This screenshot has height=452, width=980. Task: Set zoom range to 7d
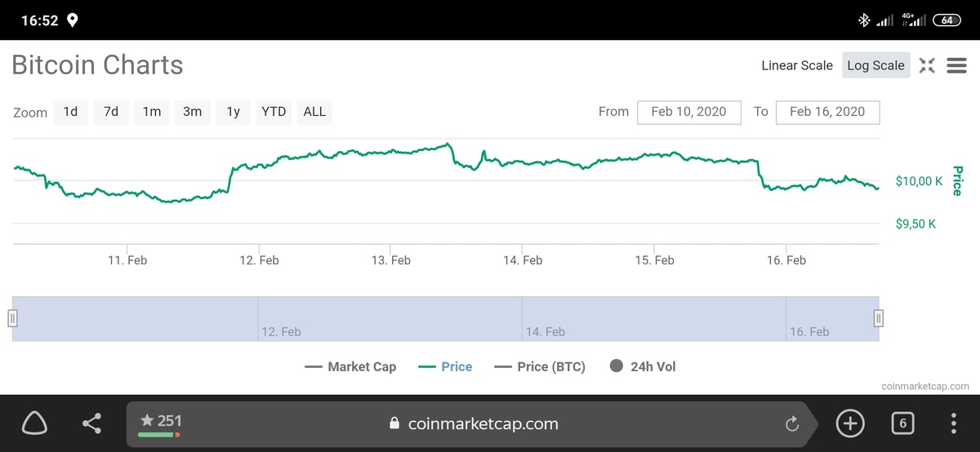click(x=111, y=112)
